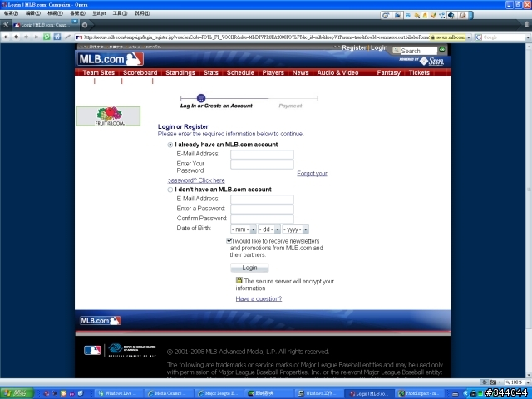This screenshot has height=399, width=532.
Task: Expand the address bar history dropdown arrow
Action: tap(469, 37)
